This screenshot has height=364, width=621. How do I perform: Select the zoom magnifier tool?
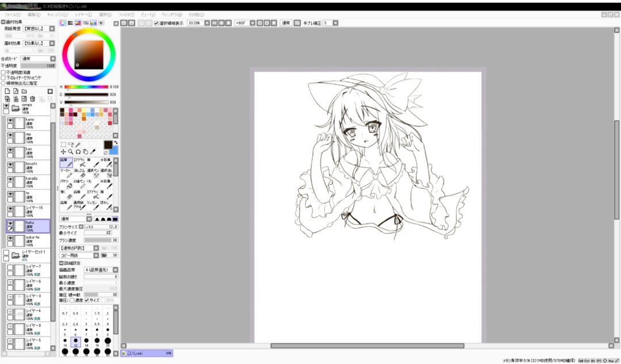(x=71, y=152)
